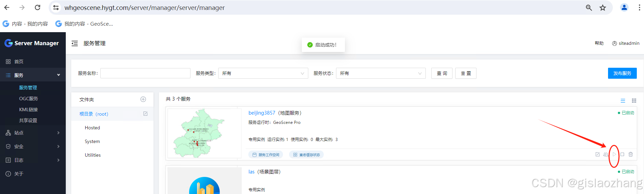Open sharing permissions for beijing3857
Screen dimensions: 644x194
[x=606, y=154]
